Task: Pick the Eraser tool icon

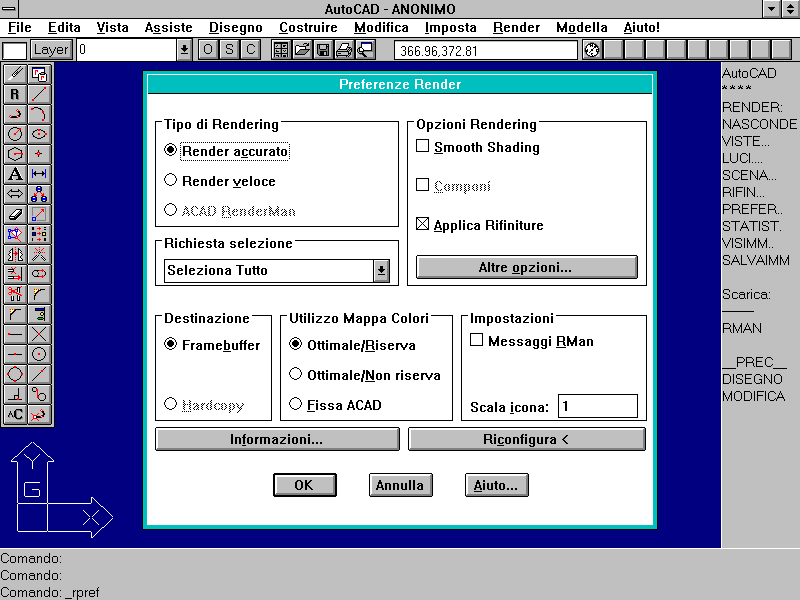Action: [x=15, y=214]
